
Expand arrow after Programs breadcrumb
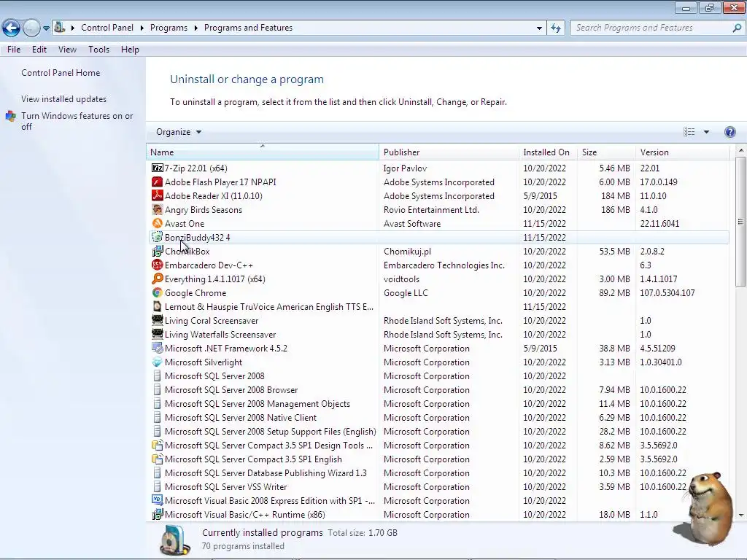pos(196,28)
